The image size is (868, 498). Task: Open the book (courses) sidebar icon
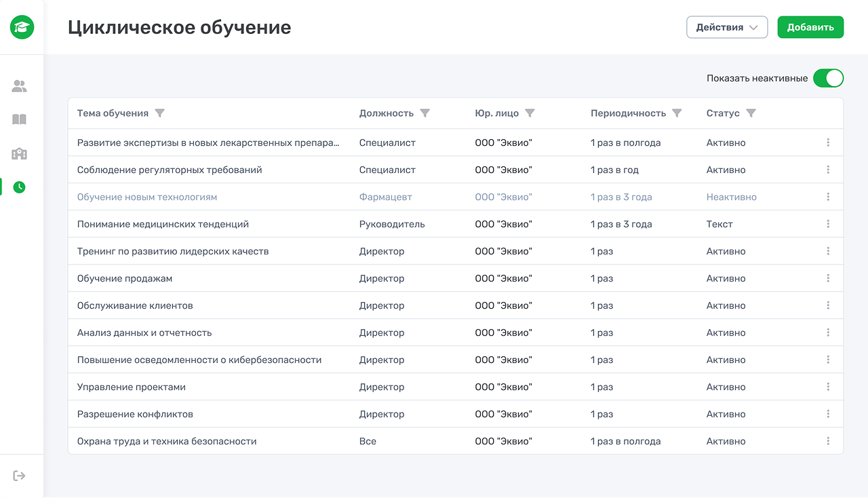pos(20,119)
